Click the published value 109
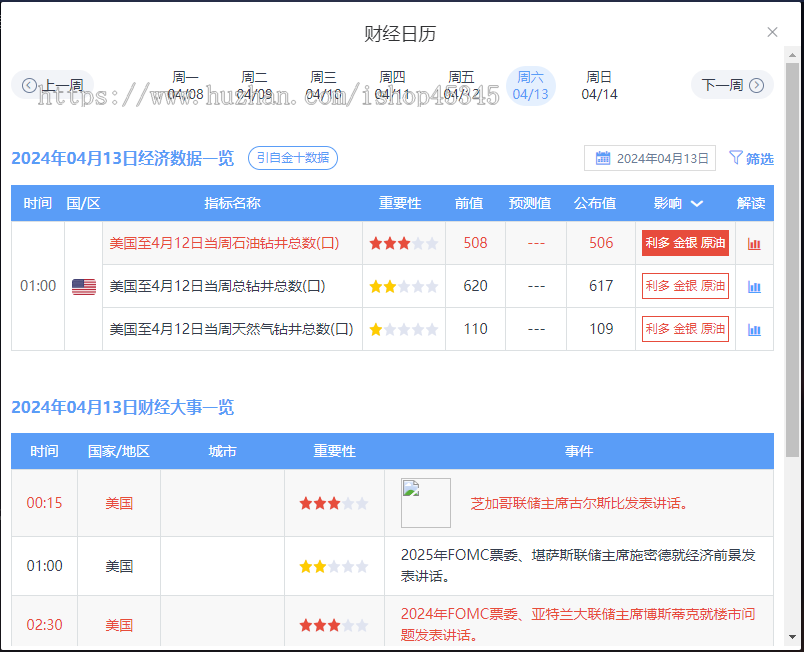 click(x=601, y=329)
